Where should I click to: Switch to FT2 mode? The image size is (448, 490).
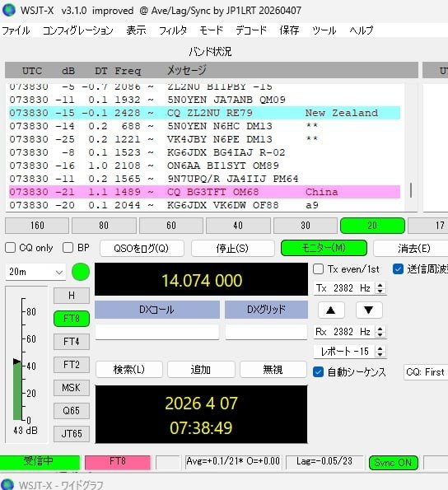coord(72,365)
